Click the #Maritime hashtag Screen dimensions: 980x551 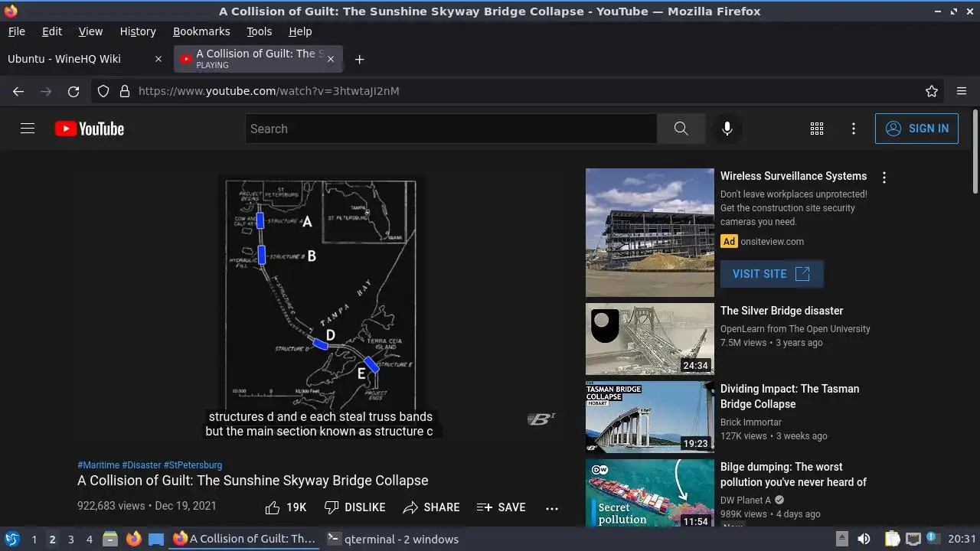pos(98,465)
